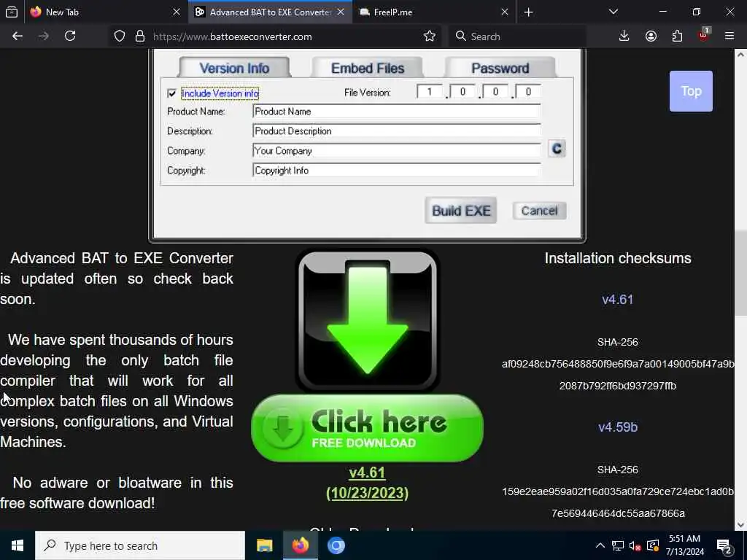Select the Advanced BAT to EXE Converter tab

(271, 12)
